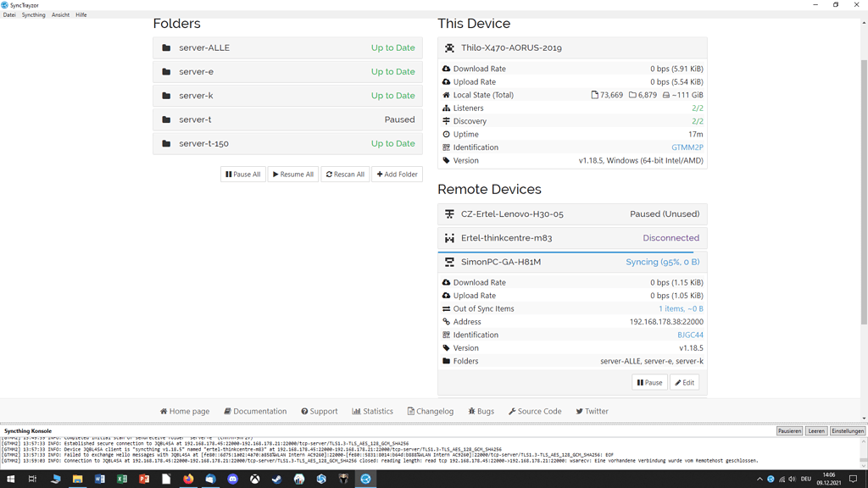This screenshot has height=488, width=868.
Task: Select the Rescan All refresh icon
Action: click(x=329, y=174)
